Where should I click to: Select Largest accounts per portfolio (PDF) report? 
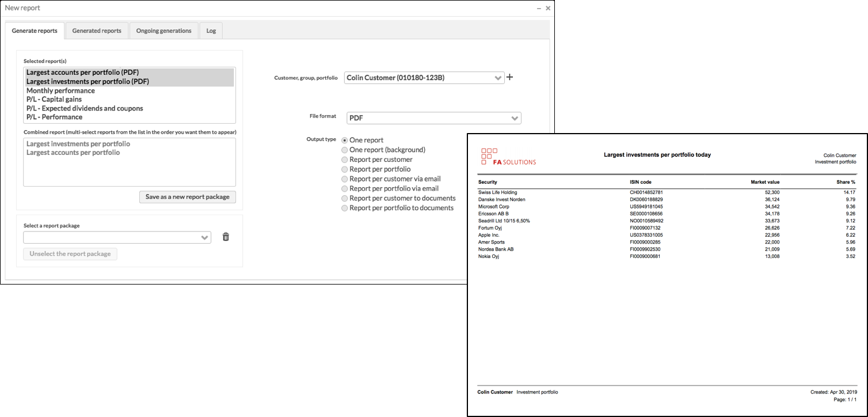pos(130,73)
